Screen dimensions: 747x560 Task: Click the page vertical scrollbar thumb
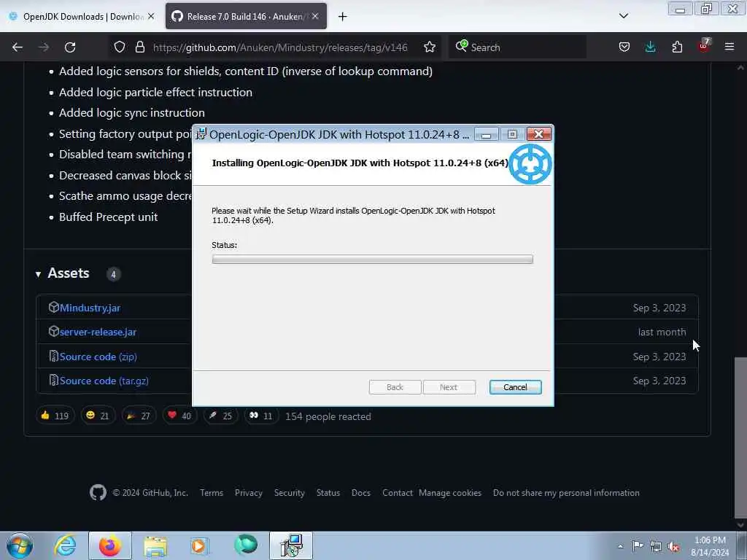(740, 436)
